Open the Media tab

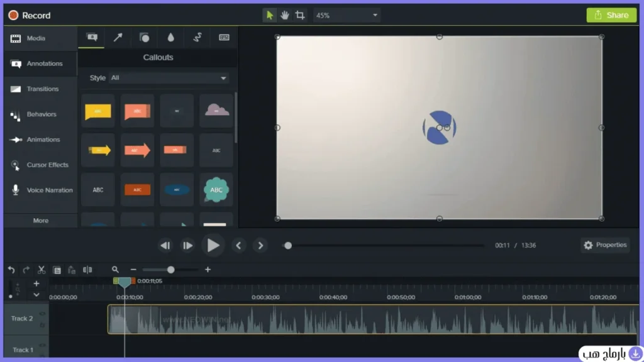40,38
